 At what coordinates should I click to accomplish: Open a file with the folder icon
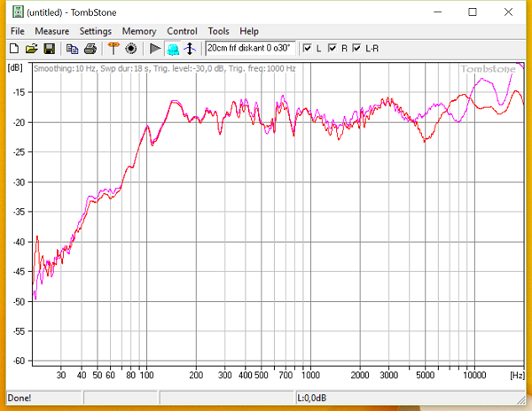(x=32, y=49)
